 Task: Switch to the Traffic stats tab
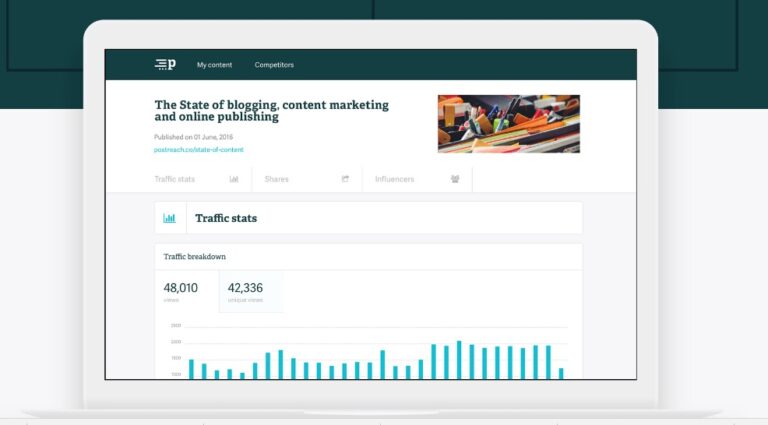click(x=175, y=179)
